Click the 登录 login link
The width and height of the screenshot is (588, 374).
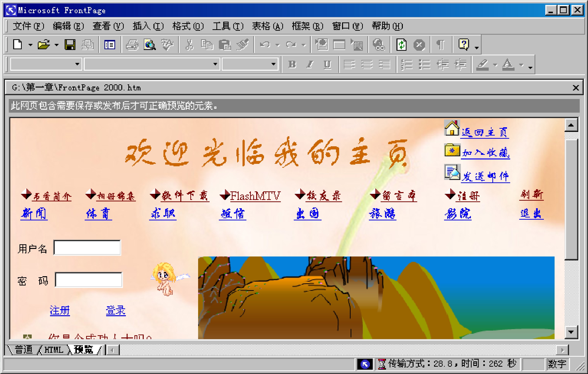click(116, 310)
